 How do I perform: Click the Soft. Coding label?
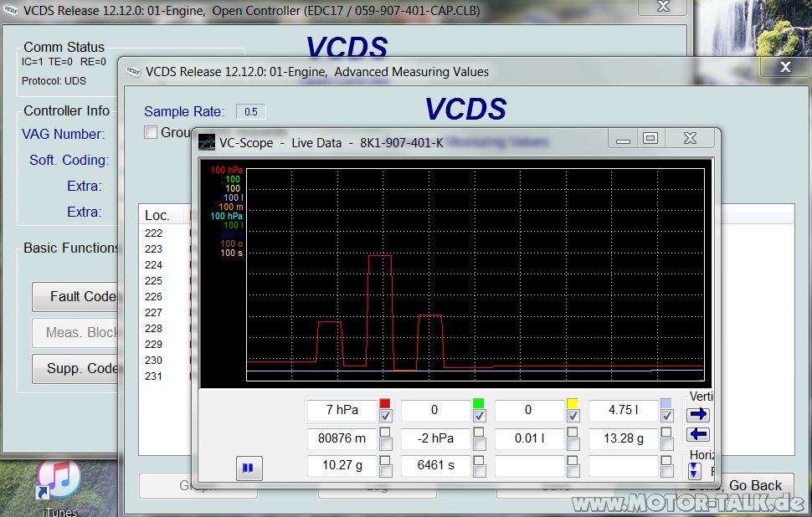(69, 160)
